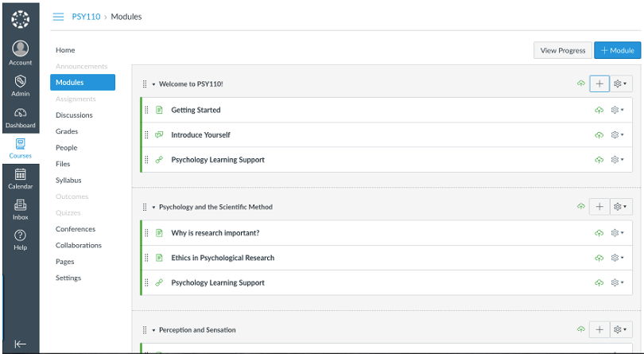Select Modules in course navigation
The width and height of the screenshot is (644, 354).
[x=83, y=82]
